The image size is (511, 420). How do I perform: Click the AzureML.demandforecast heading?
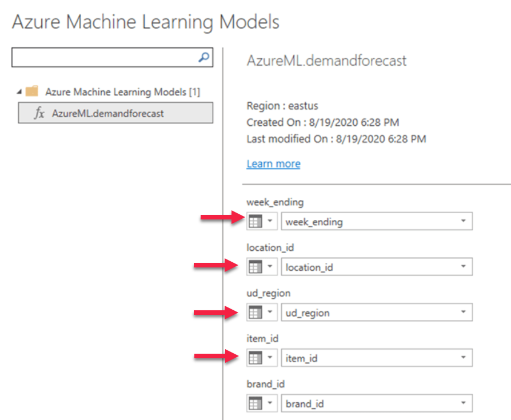coord(326,61)
